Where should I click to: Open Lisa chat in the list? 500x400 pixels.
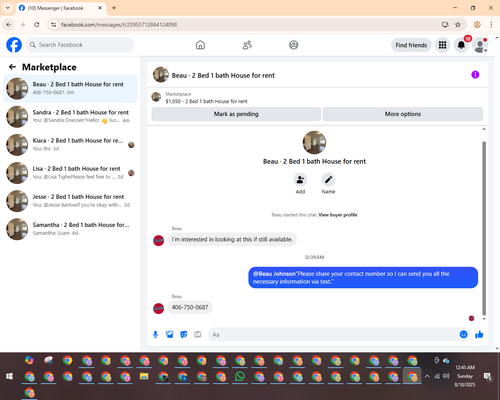(x=70, y=173)
